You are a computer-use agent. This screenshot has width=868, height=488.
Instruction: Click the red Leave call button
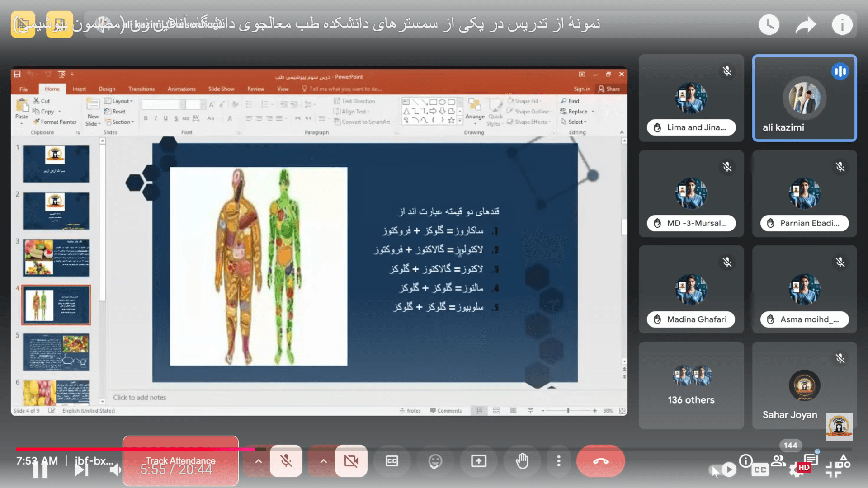[x=600, y=461]
